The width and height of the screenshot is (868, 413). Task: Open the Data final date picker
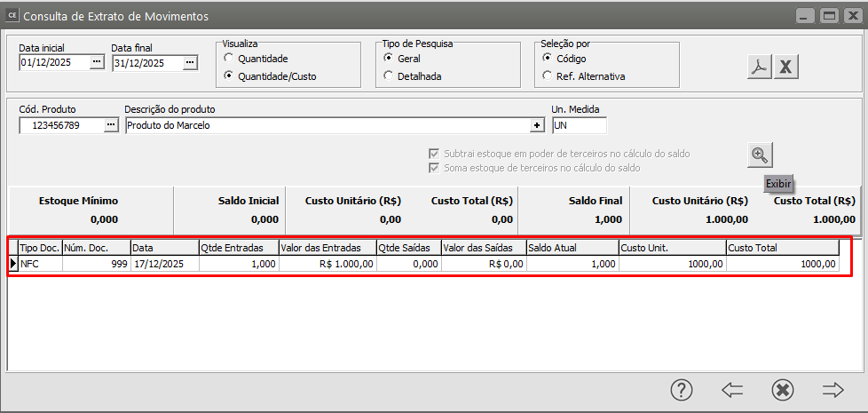[x=190, y=63]
